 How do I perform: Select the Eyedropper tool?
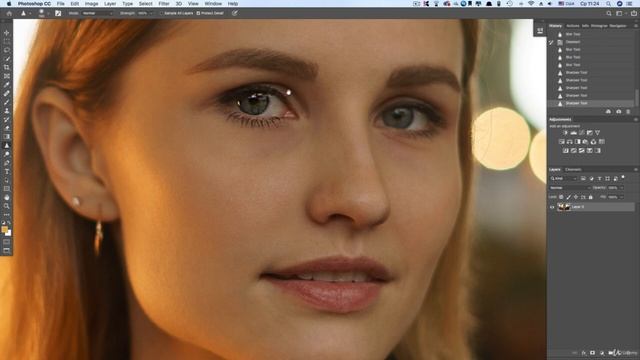pyautogui.click(x=7, y=84)
